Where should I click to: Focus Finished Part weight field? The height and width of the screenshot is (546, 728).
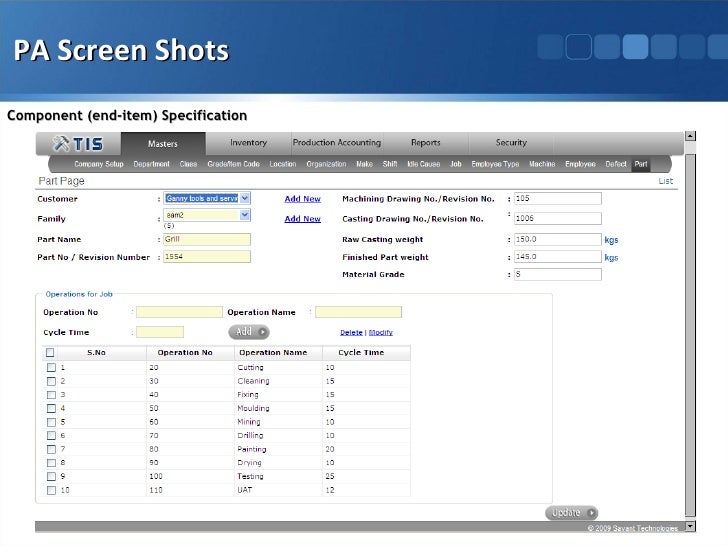click(558, 257)
